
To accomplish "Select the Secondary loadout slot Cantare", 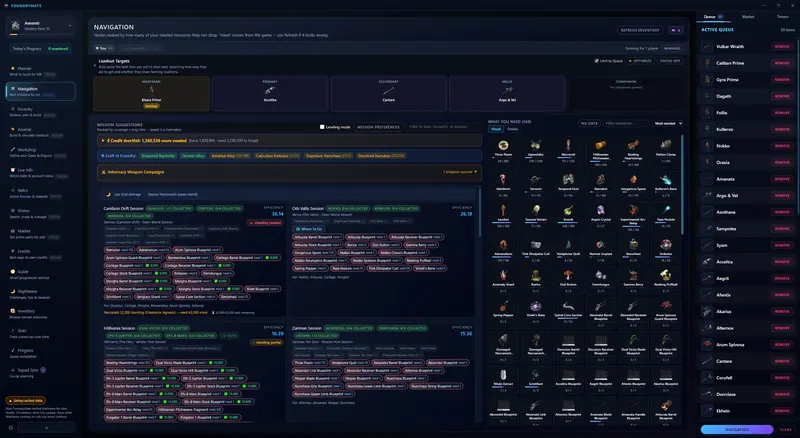I will pos(389,93).
